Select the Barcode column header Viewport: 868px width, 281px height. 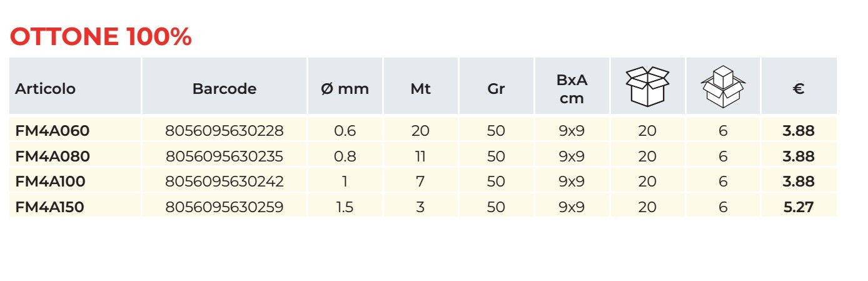pos(225,89)
